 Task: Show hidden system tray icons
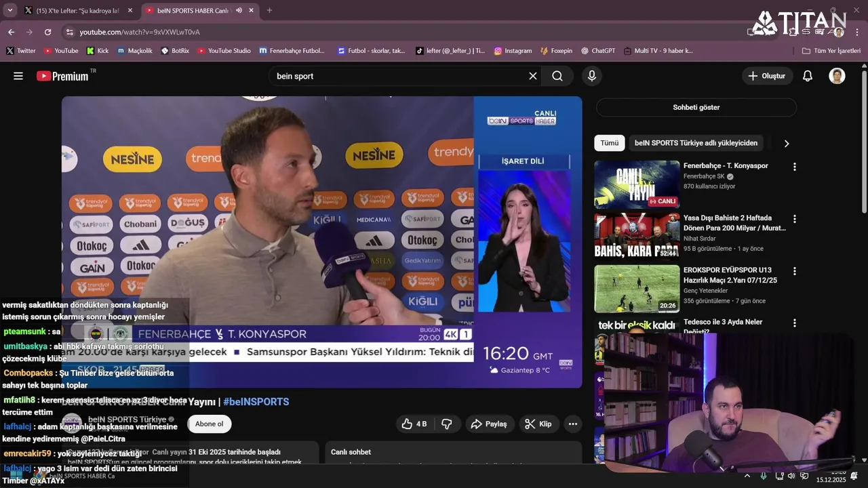[x=747, y=476]
